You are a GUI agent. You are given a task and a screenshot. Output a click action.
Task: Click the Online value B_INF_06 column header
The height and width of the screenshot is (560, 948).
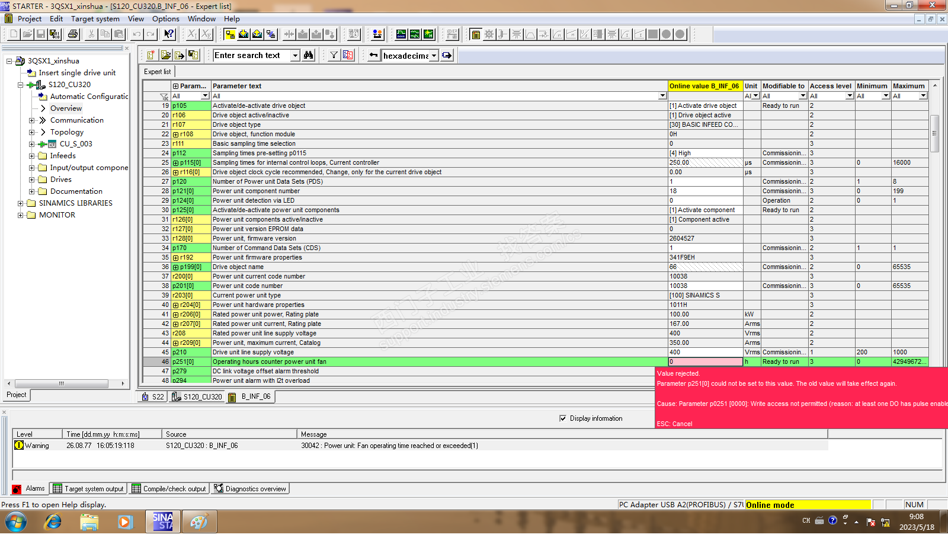coord(705,86)
